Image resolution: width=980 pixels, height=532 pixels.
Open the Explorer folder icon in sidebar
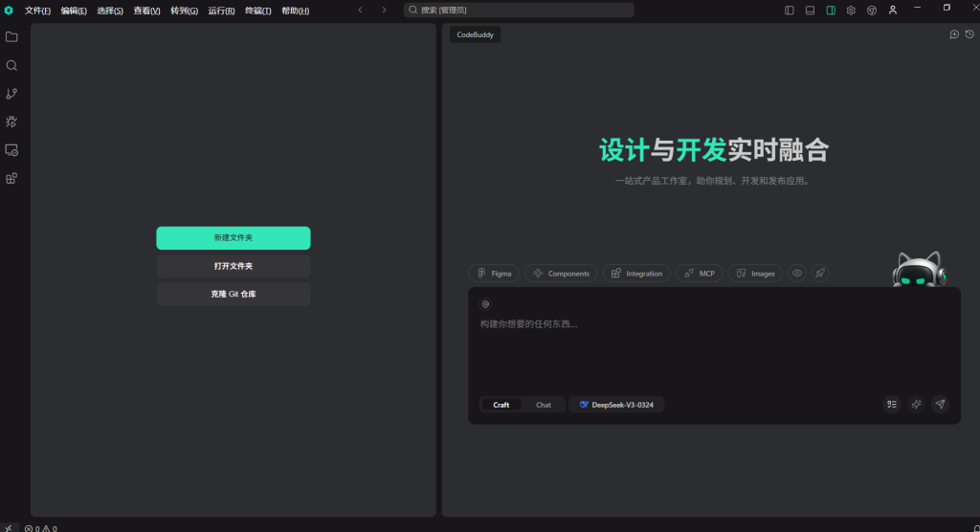11,37
